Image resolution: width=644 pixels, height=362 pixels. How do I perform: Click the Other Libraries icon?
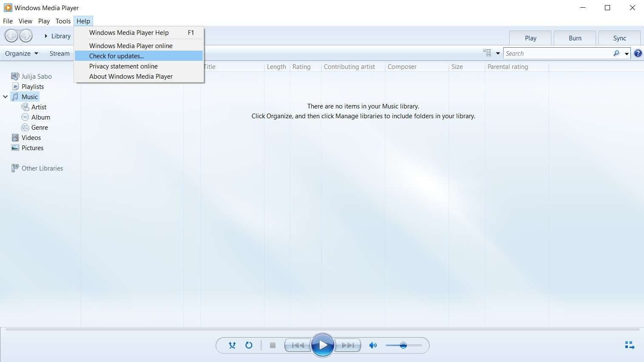coord(15,168)
